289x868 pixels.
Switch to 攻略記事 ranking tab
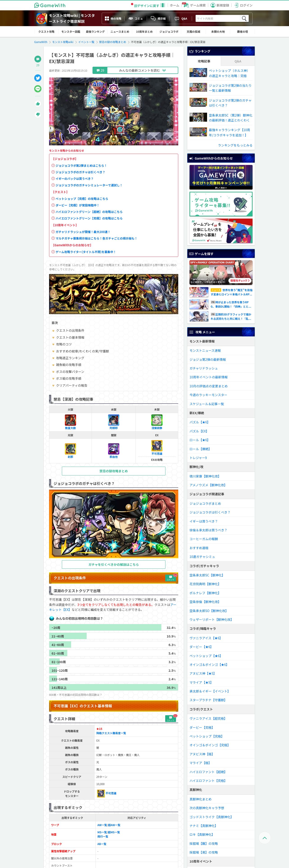pyautogui.click(x=204, y=61)
